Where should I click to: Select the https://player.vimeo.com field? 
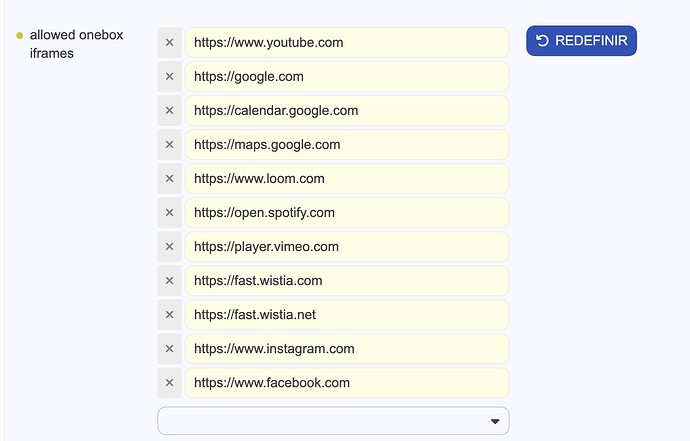347,247
